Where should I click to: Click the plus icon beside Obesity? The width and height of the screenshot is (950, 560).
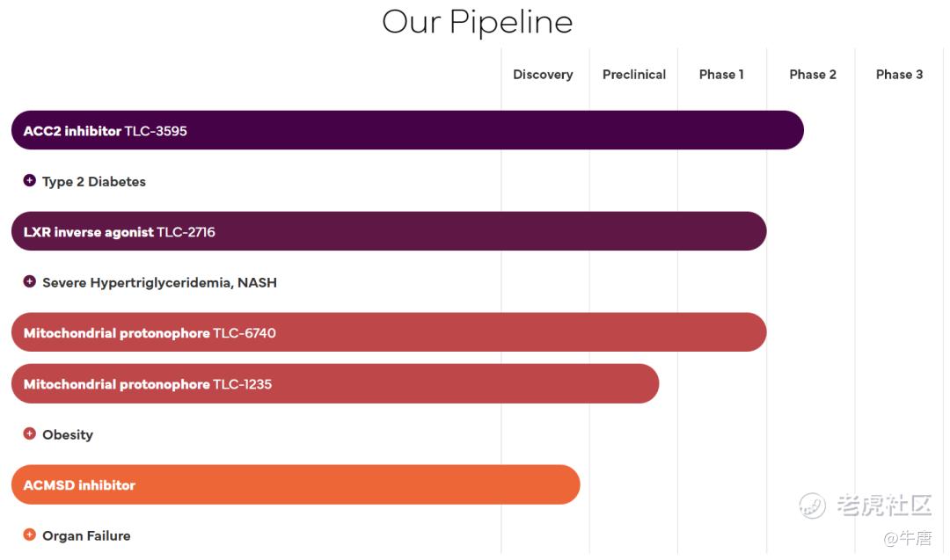click(30, 434)
